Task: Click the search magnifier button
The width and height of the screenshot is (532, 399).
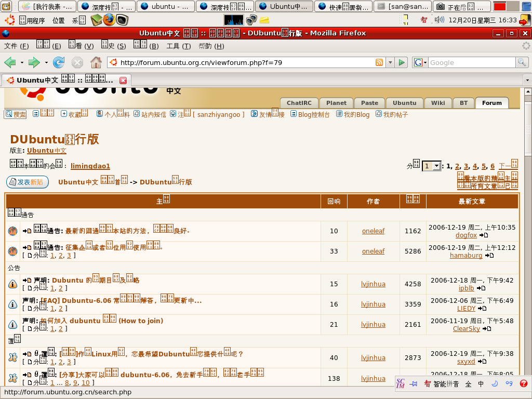Action: pos(522,62)
